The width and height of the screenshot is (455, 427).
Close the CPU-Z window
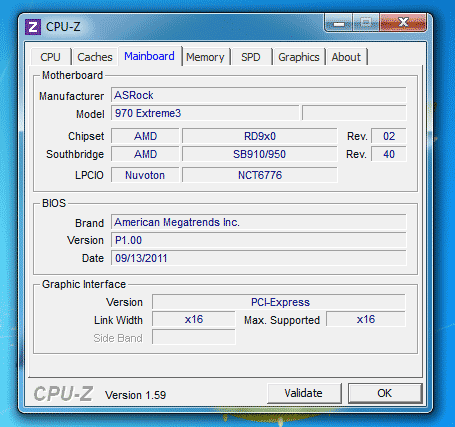click(x=403, y=23)
